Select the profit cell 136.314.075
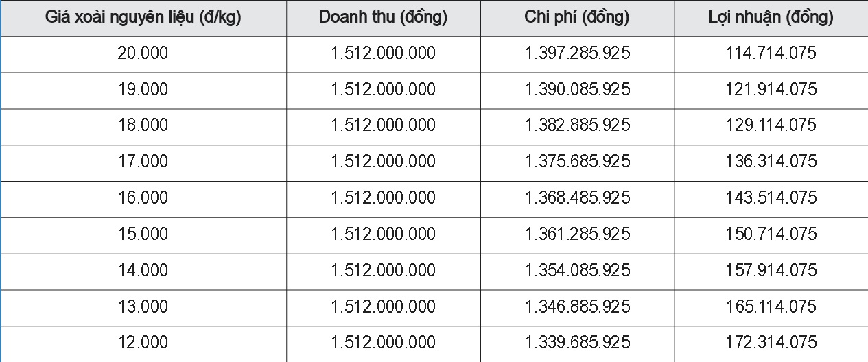868x362 pixels. [771, 162]
